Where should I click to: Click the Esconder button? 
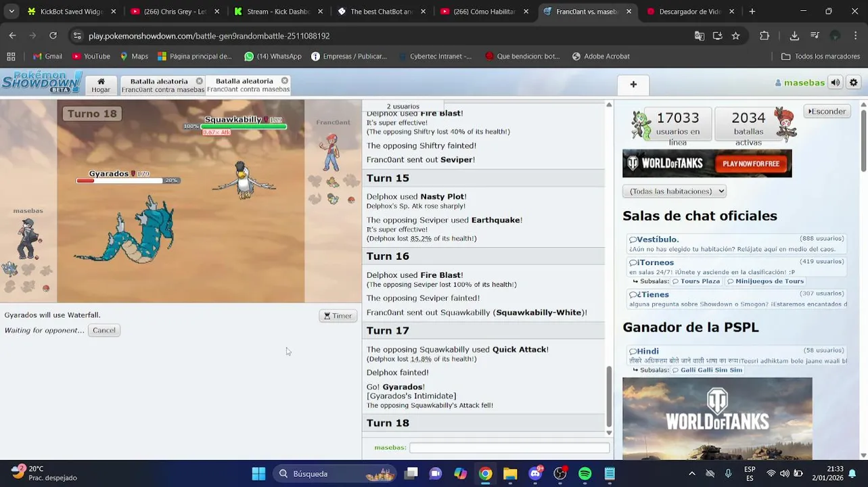pyautogui.click(x=827, y=112)
